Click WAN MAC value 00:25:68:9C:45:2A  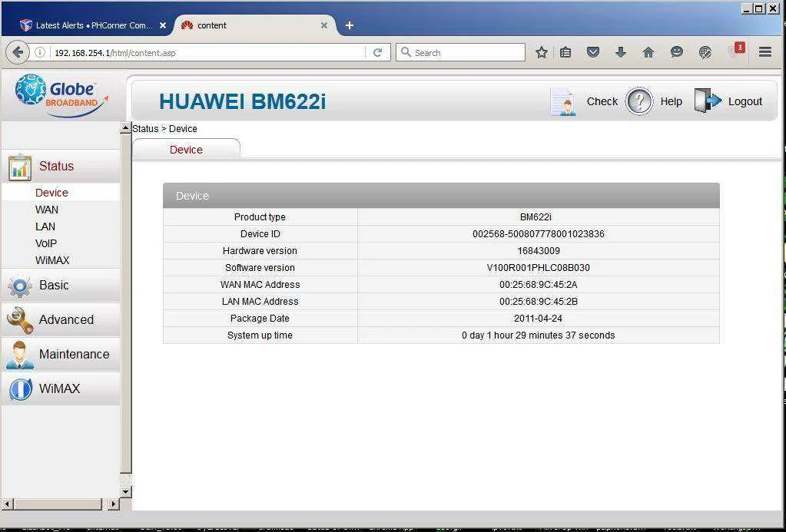539,285
